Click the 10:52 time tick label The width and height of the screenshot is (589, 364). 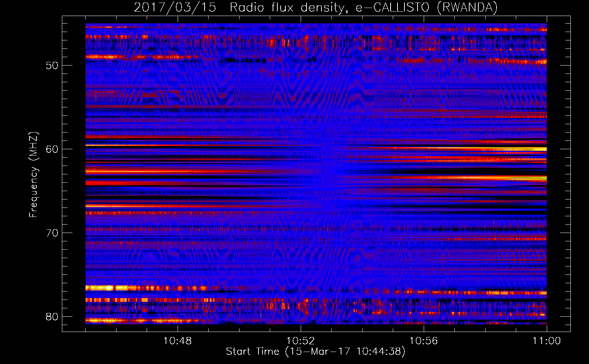[x=300, y=341]
